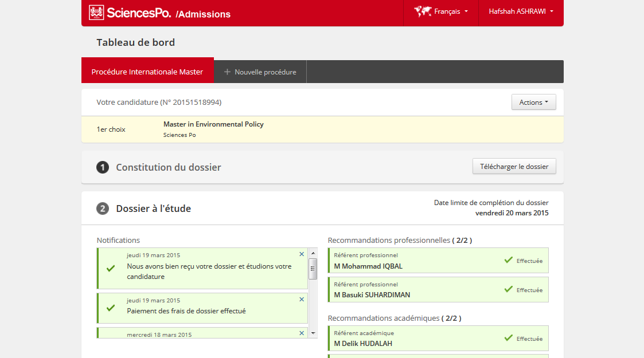Click the step 1 circle icon
This screenshot has width=644, height=358.
103,167
